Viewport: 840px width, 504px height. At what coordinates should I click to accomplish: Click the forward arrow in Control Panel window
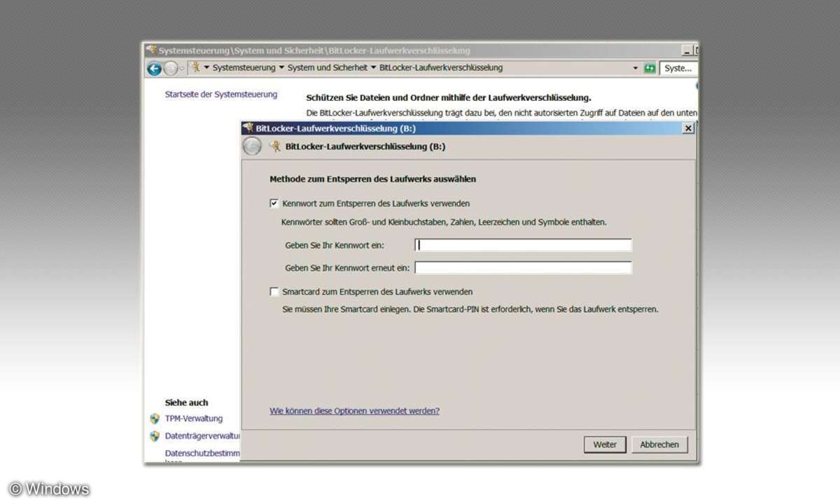171,68
